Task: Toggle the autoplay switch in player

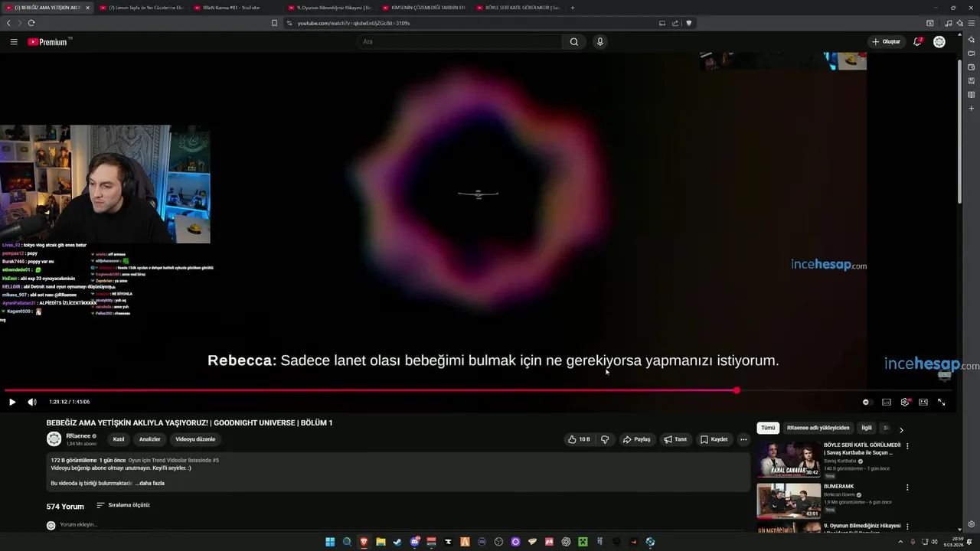Action: tap(866, 403)
